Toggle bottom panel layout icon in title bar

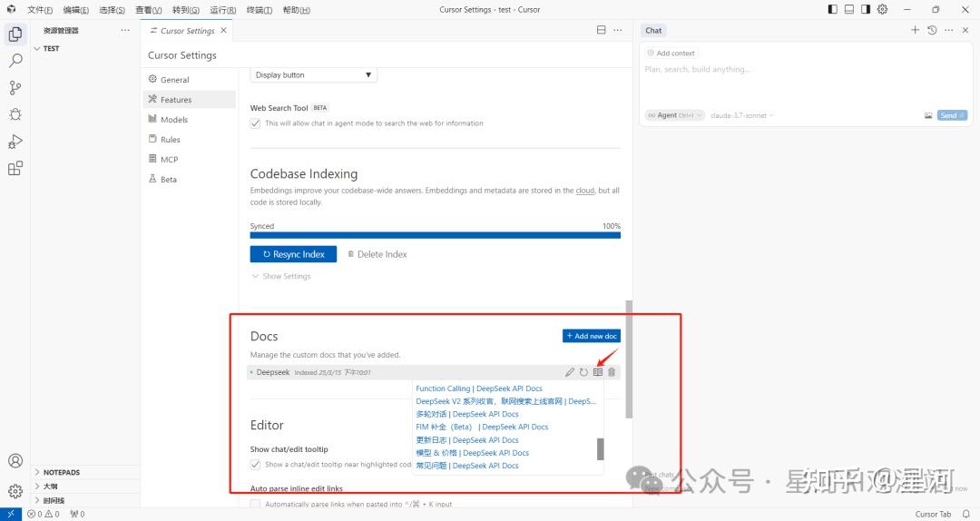click(x=848, y=9)
